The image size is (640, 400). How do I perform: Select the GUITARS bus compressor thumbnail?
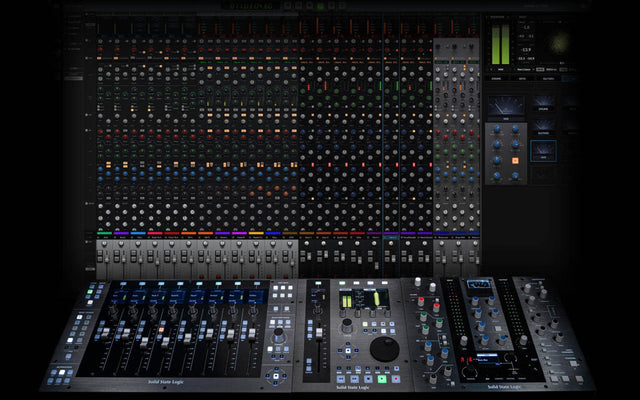tap(543, 128)
